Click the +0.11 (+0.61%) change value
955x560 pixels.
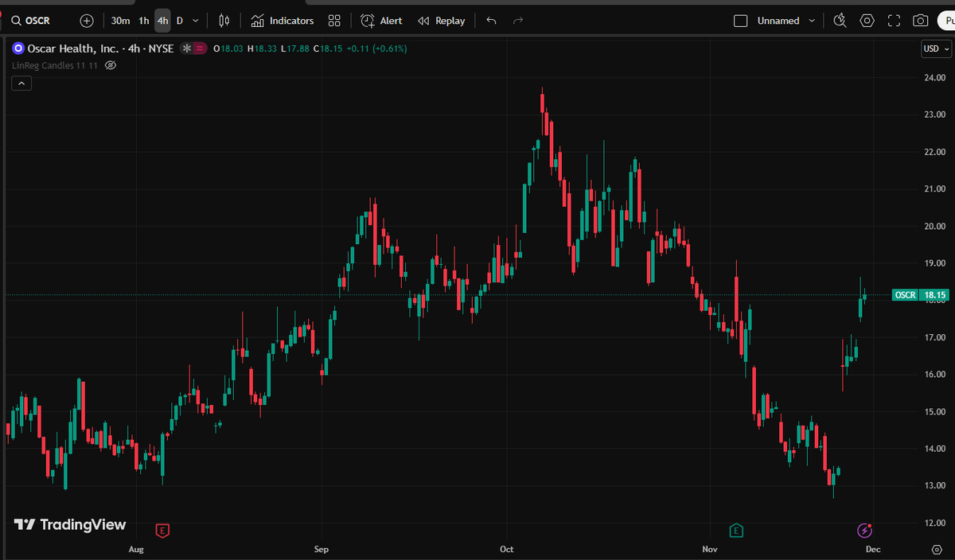point(376,49)
